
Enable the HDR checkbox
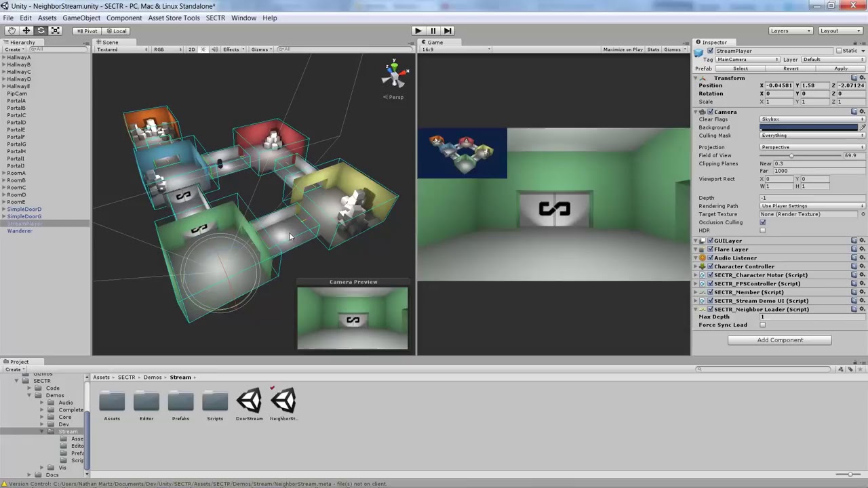coord(763,230)
